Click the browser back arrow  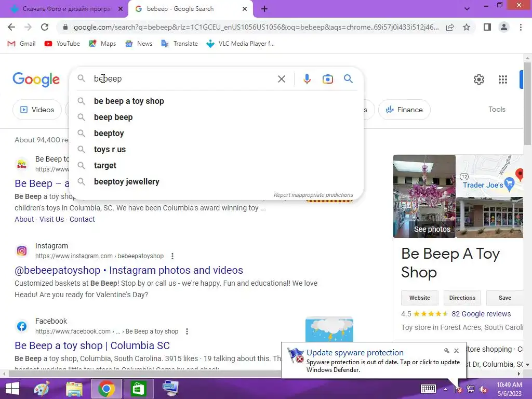pyautogui.click(x=11, y=27)
